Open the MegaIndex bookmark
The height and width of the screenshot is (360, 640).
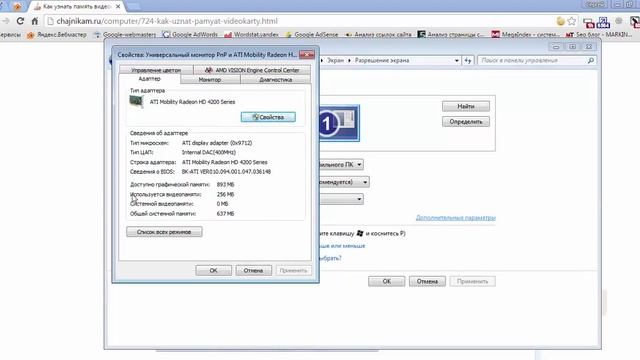click(525, 35)
